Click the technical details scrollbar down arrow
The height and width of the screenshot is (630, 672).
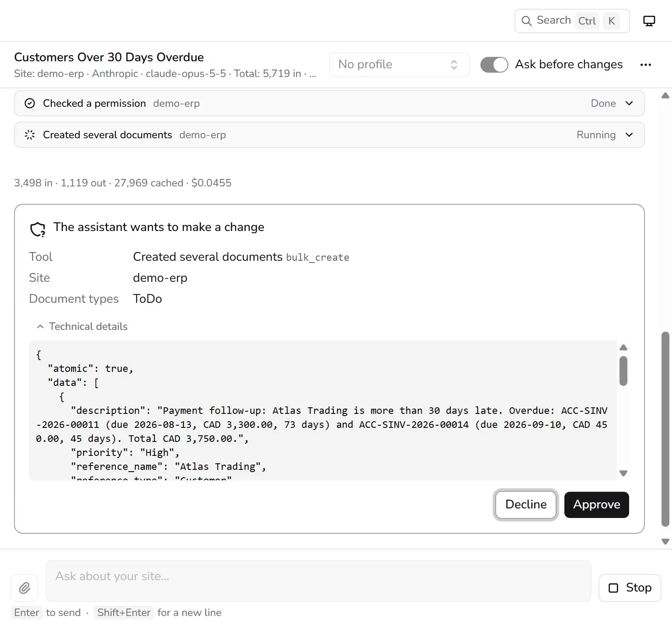point(624,473)
